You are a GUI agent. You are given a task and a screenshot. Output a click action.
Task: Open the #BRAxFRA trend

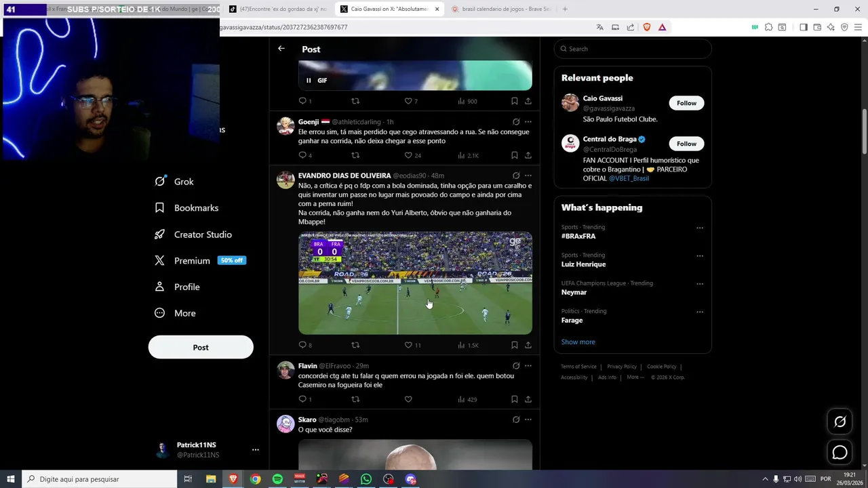point(578,236)
